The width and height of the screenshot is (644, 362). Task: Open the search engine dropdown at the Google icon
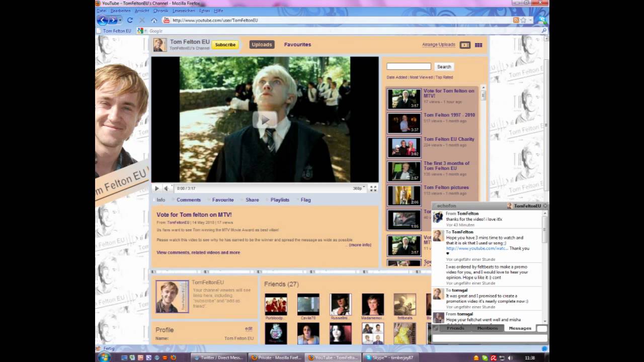click(142, 31)
